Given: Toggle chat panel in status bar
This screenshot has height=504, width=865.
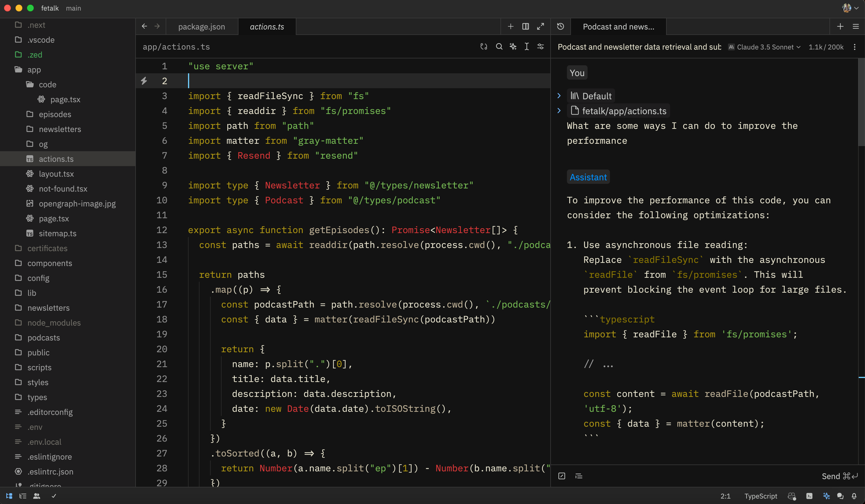Looking at the screenshot, I should point(840,496).
